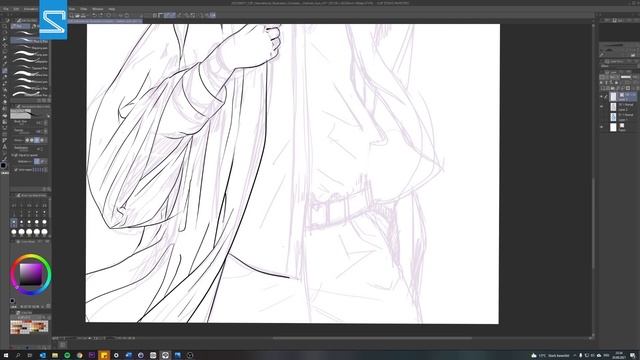
Task: Click the transparent color chip in tool palette
Action: pos(5,173)
